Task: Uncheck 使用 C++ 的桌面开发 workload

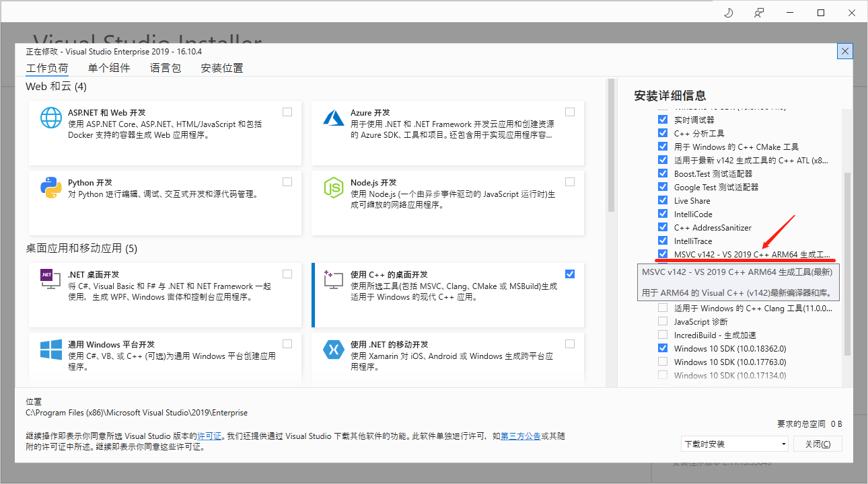Action: [x=570, y=274]
